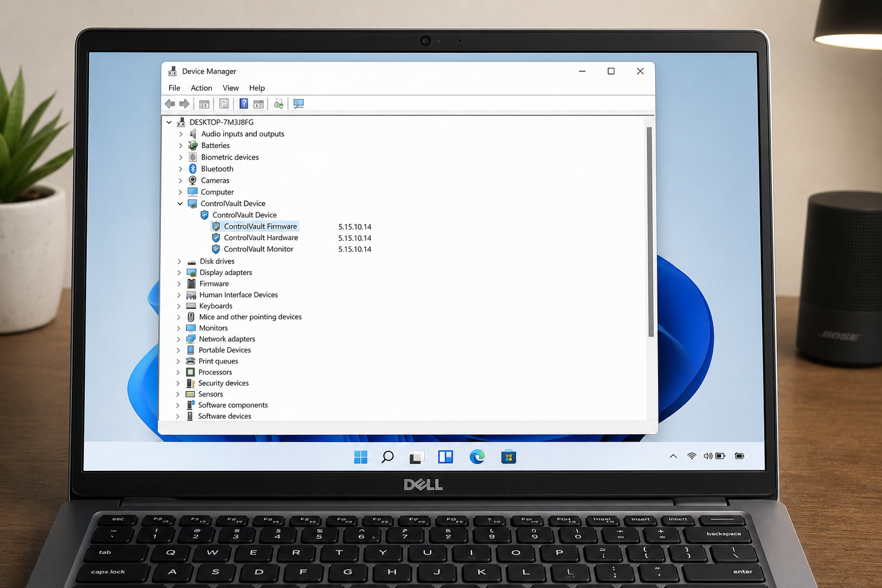Screen dimensions: 882x588
Task: Expand the Network adapters category
Action: pos(179,339)
